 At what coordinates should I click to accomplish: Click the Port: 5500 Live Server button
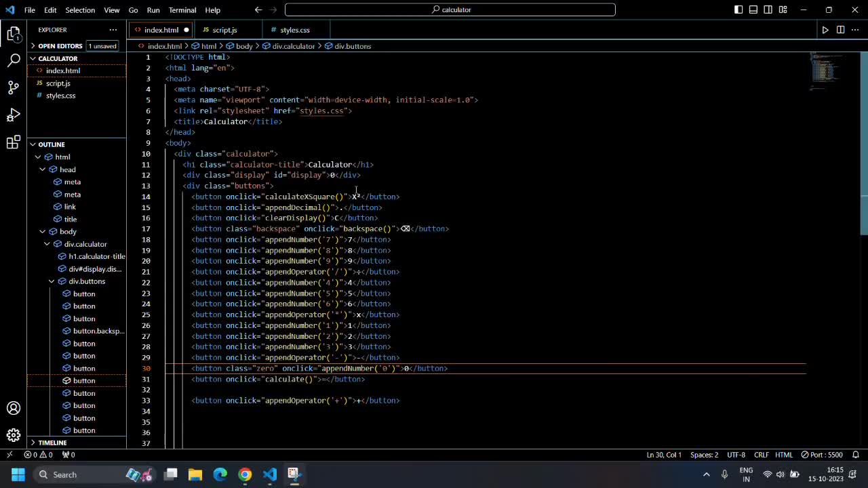[821, 455]
